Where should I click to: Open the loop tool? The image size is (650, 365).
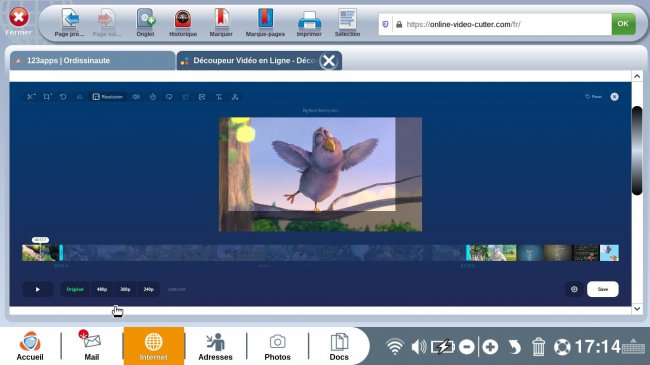click(x=169, y=97)
